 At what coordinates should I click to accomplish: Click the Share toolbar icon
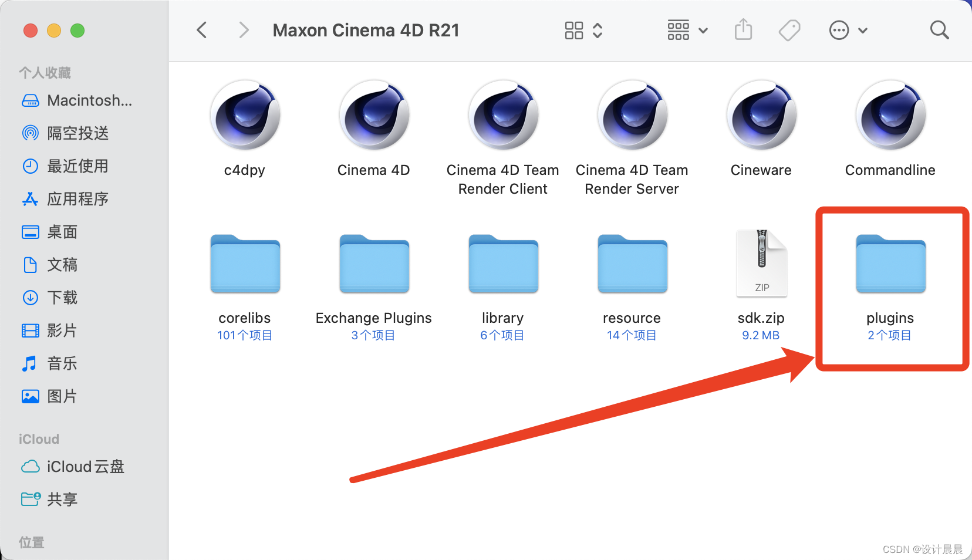tap(743, 29)
